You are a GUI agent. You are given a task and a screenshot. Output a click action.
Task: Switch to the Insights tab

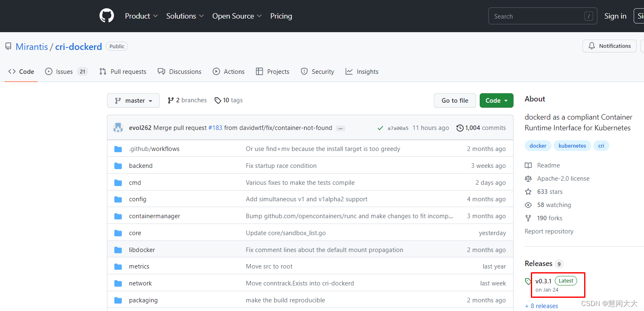point(362,71)
